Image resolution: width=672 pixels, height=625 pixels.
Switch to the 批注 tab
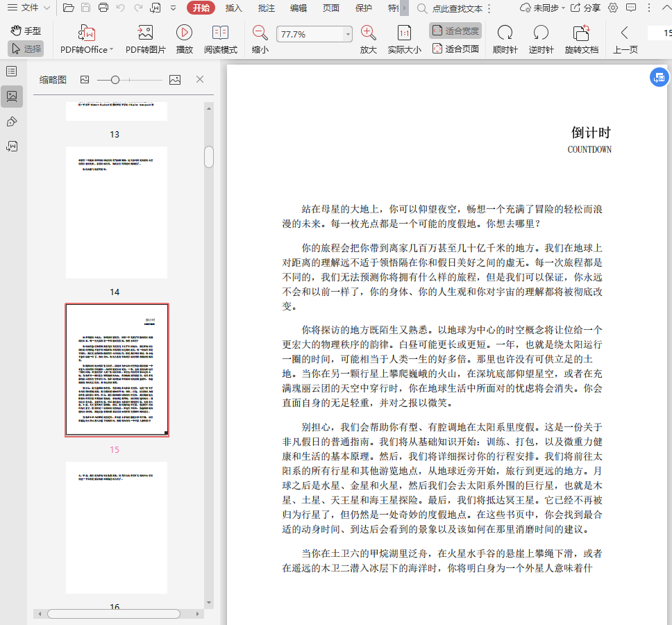coord(266,8)
